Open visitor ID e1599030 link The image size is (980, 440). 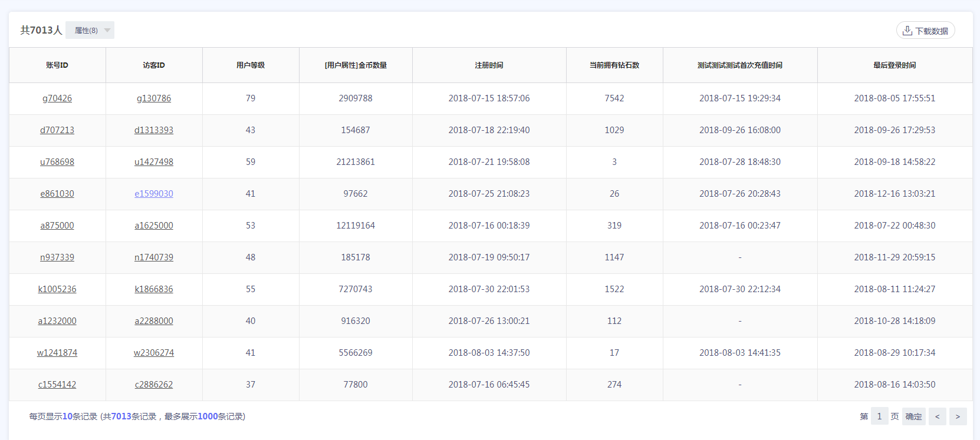[x=154, y=194]
